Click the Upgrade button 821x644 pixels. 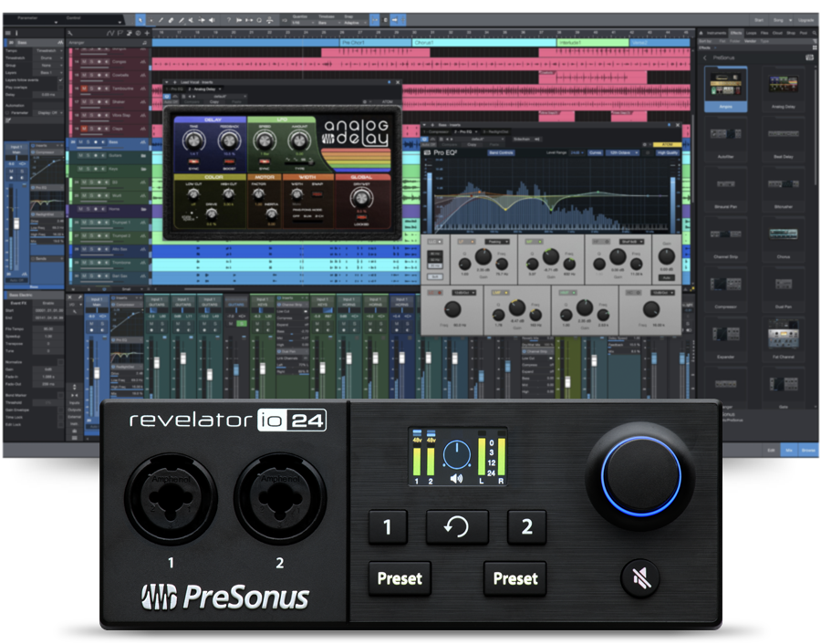click(805, 20)
